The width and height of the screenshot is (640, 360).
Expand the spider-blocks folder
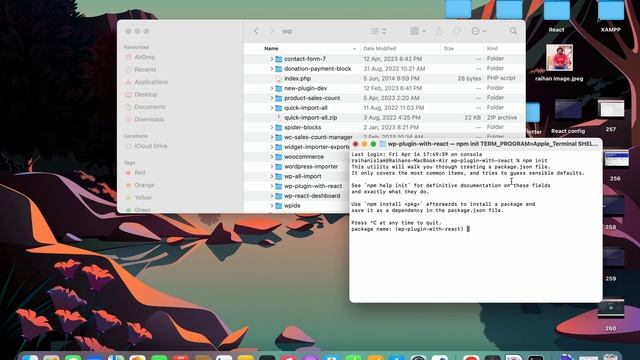(271, 128)
